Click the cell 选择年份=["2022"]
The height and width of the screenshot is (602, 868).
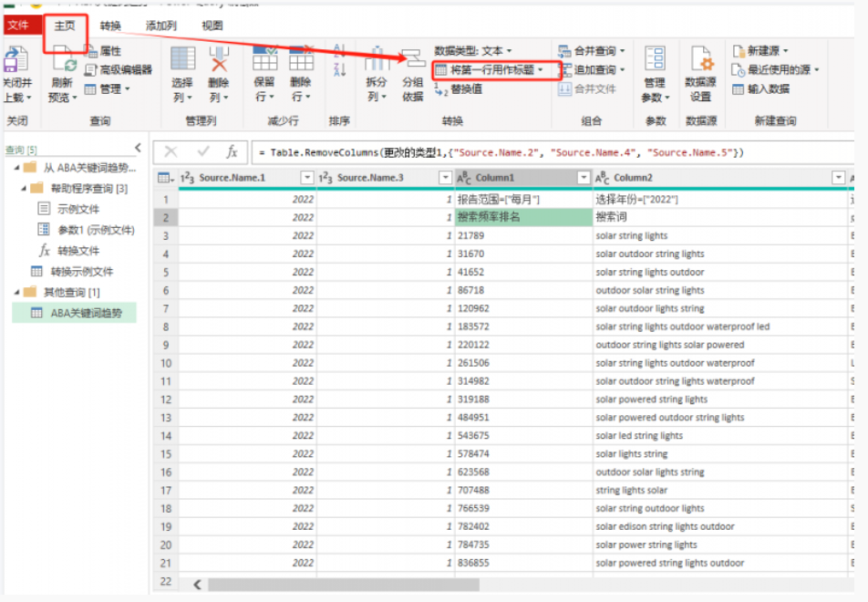[x=720, y=200]
